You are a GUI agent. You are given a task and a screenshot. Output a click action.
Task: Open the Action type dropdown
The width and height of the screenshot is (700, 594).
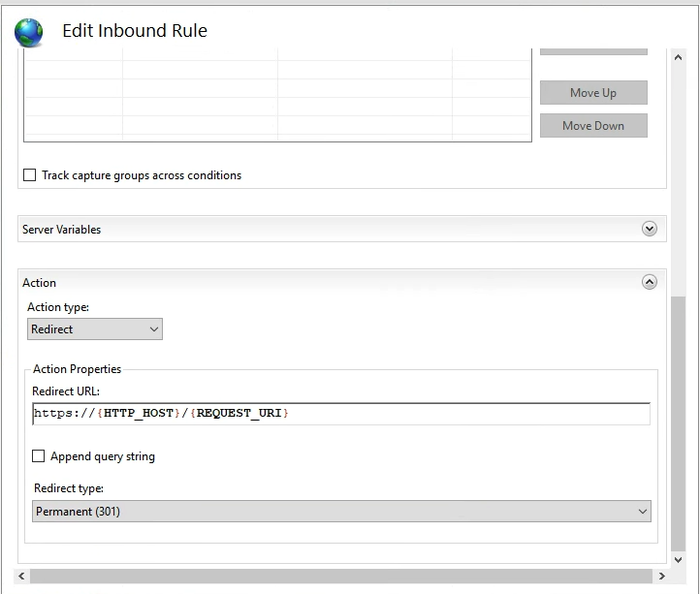tap(95, 328)
